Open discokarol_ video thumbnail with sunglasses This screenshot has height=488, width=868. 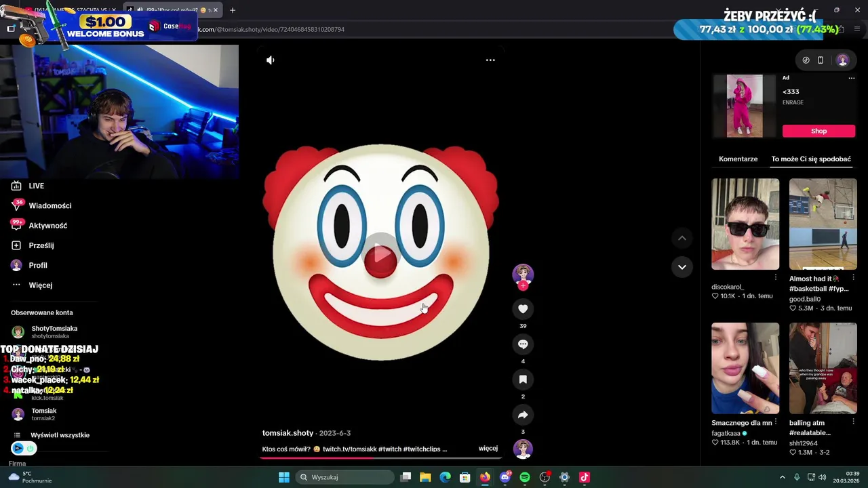(745, 224)
